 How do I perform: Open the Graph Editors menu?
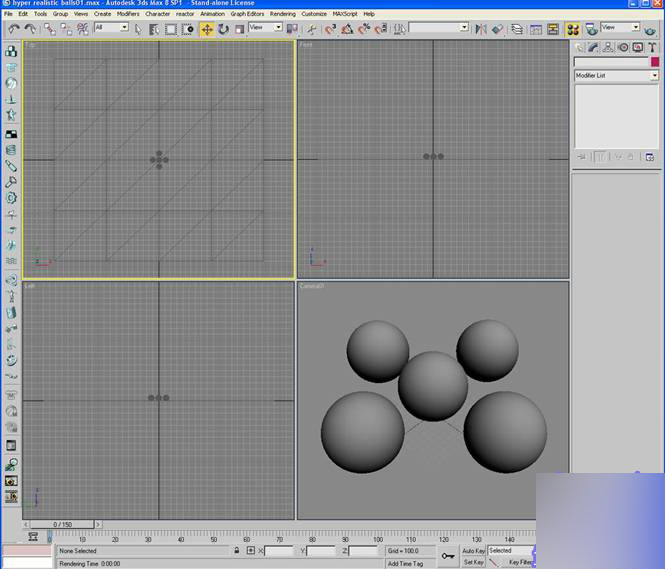coord(247,14)
